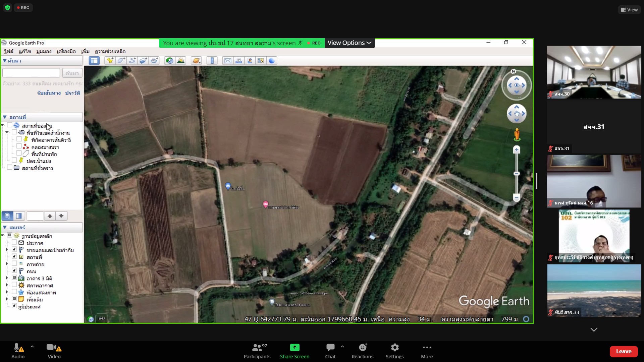Toggle the sidebar visibility icon

94,61
